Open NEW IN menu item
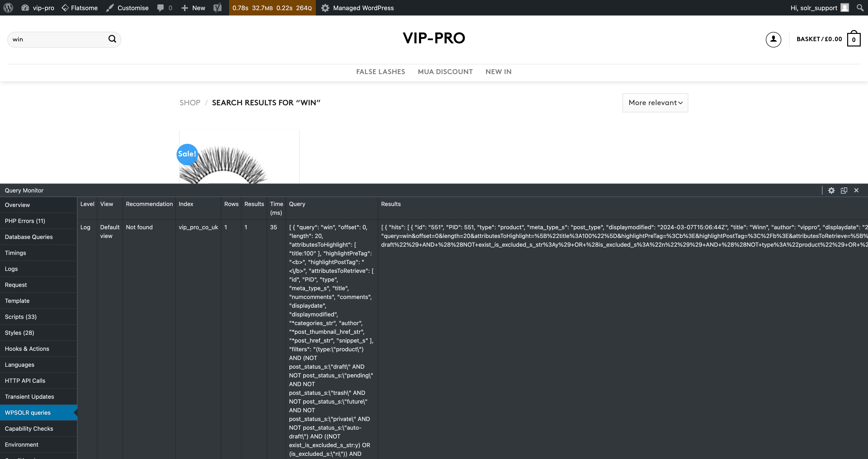This screenshot has width=868, height=459. (x=498, y=72)
